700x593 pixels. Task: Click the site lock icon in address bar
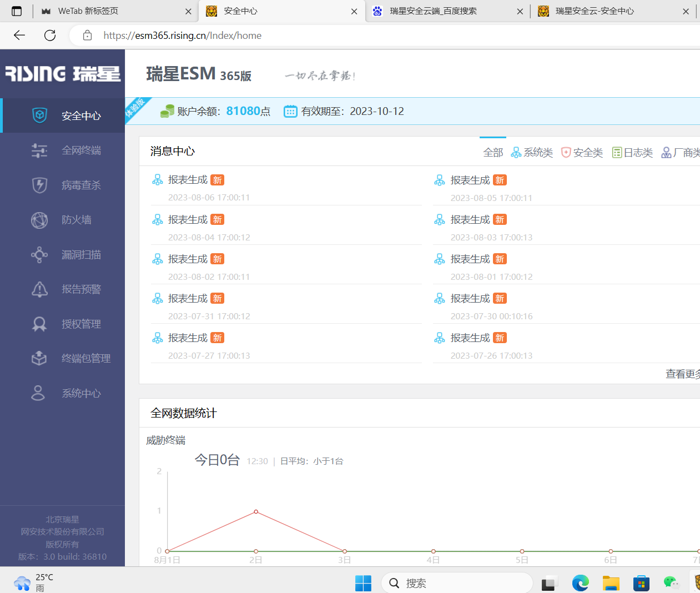87,36
